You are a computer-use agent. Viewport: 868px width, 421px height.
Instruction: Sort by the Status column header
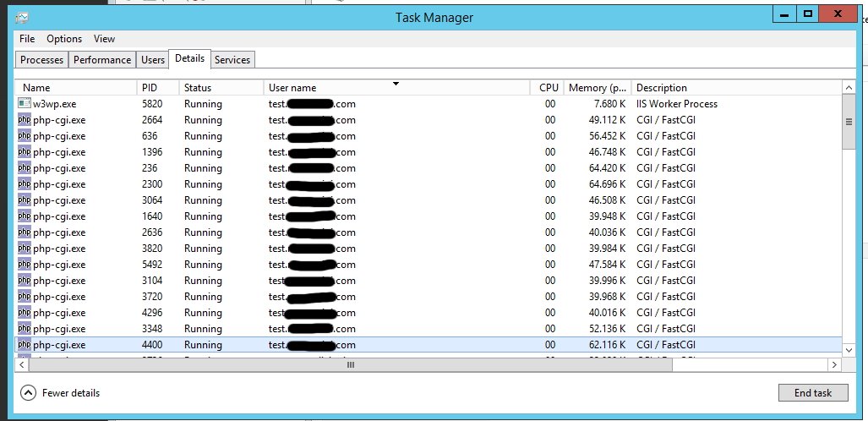(221, 88)
